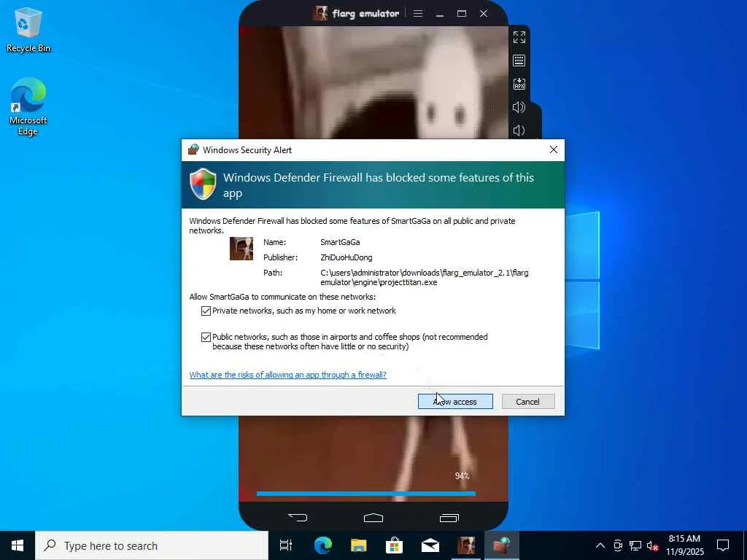Click the fullscreen icon in the emulator sidebar

point(519,37)
